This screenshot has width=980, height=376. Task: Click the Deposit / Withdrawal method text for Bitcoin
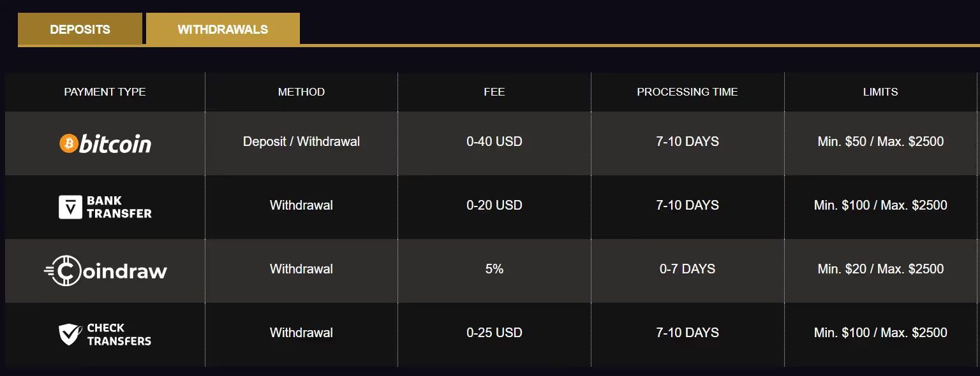point(301,142)
